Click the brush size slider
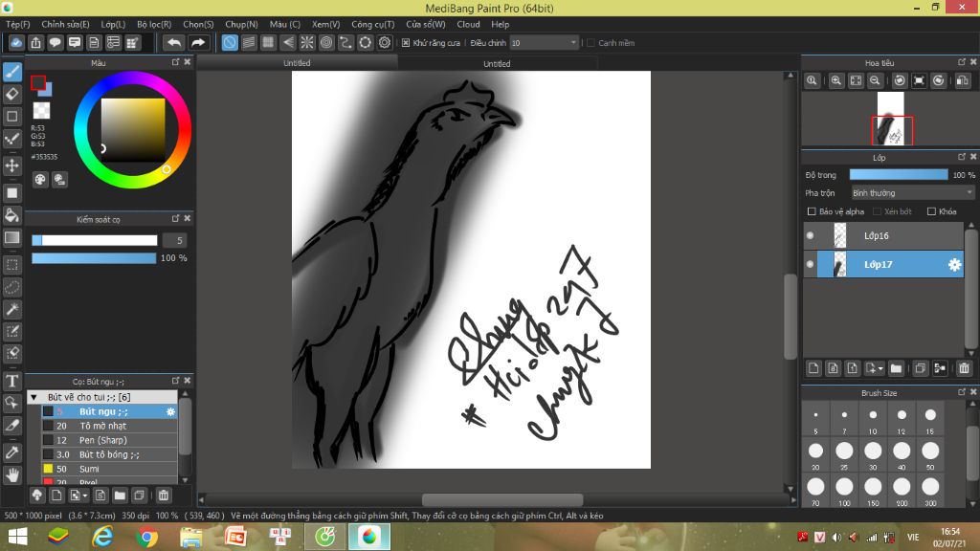 coord(95,240)
